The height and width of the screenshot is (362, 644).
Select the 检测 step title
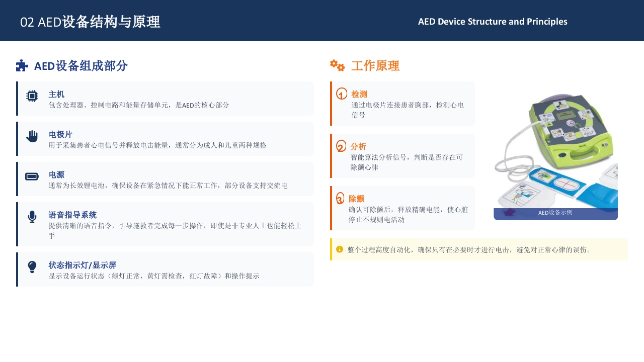(358, 94)
